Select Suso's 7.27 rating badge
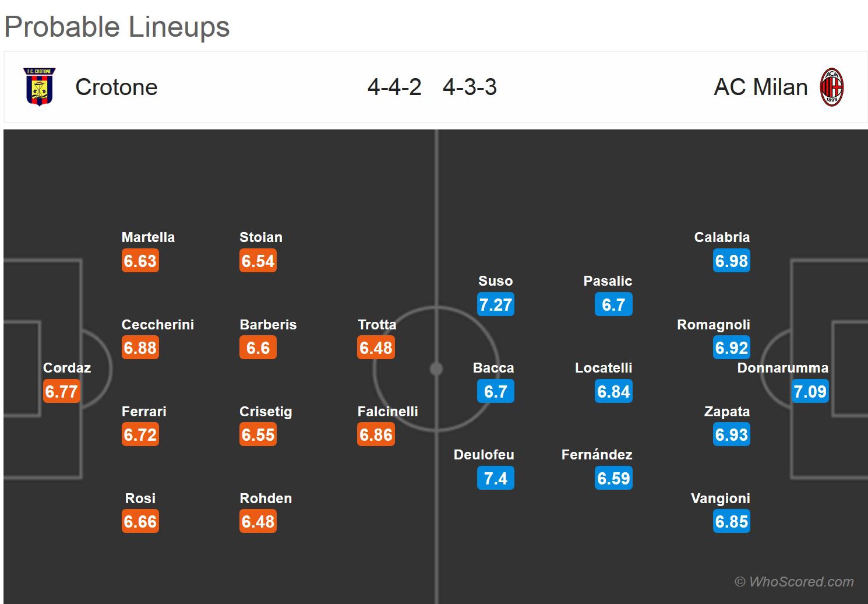 495,305
